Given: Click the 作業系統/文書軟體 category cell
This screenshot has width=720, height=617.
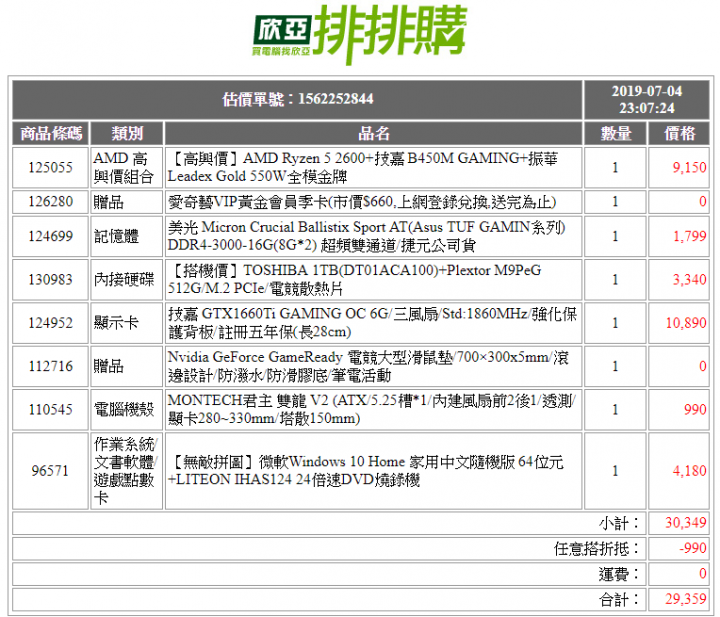Looking at the screenshot, I should coord(125,471).
